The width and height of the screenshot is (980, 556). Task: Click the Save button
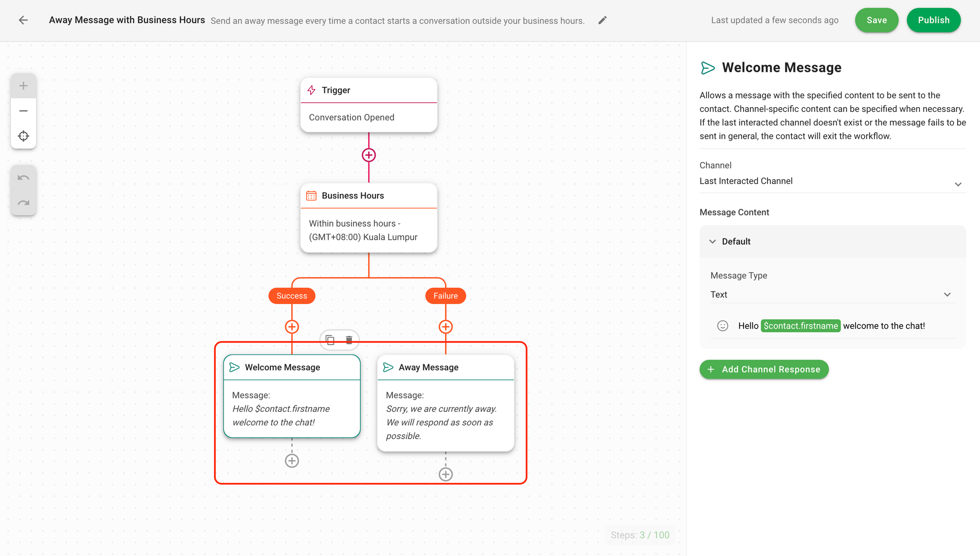[x=876, y=20]
